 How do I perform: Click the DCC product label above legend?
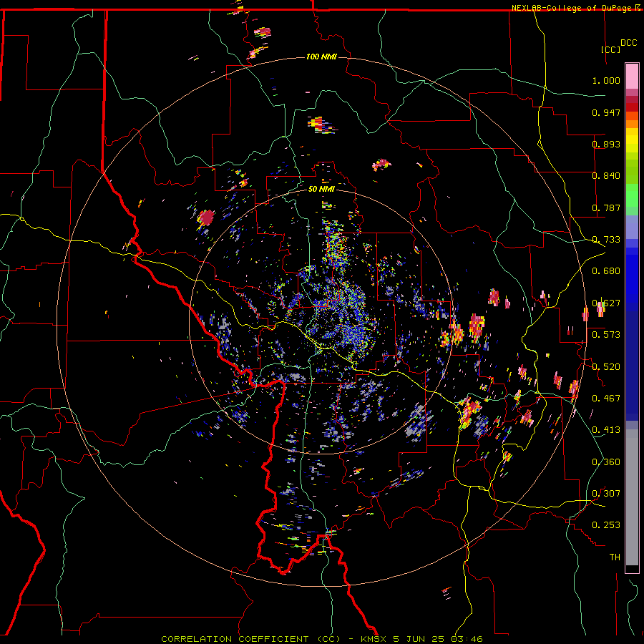[x=629, y=43]
